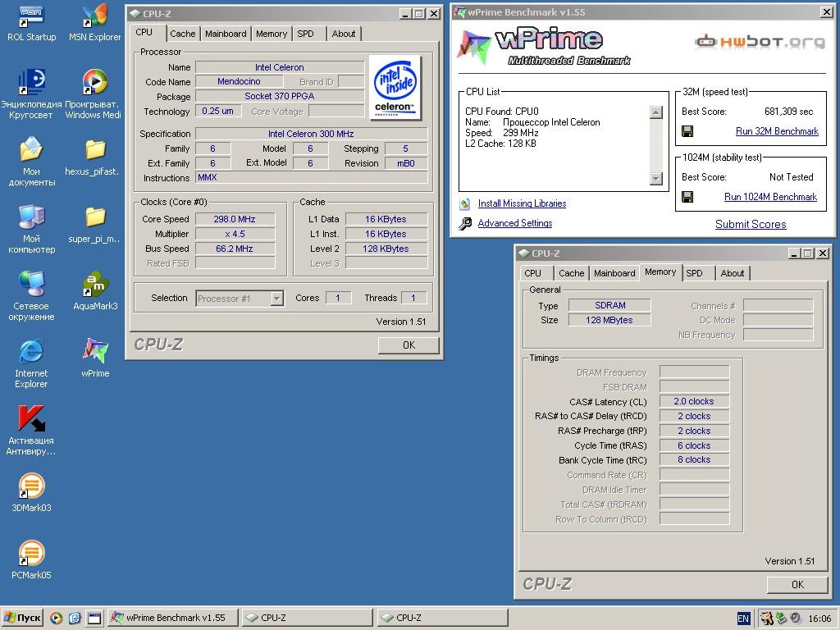Click the Internet Explorer quick launch icon
Image resolution: width=840 pixels, height=630 pixels.
pos(75,619)
